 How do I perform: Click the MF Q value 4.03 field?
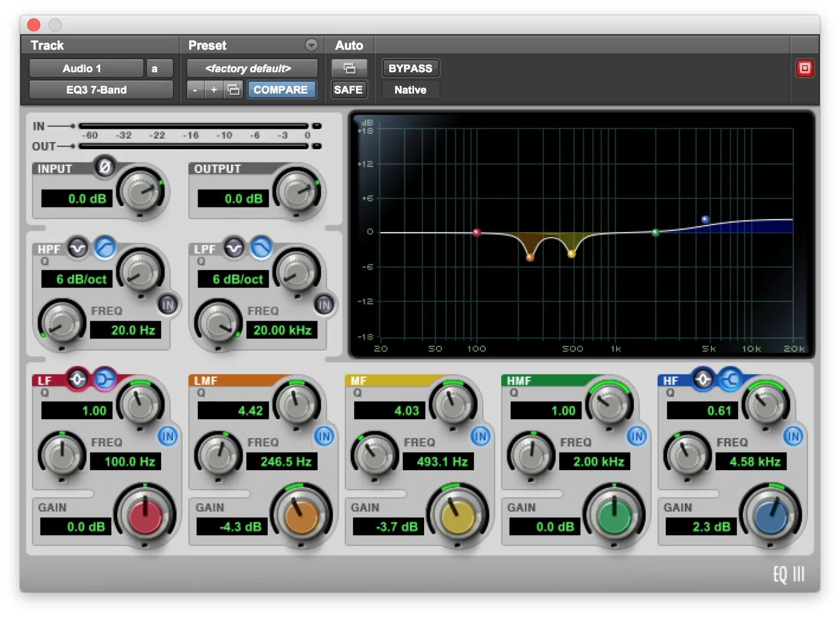point(389,410)
